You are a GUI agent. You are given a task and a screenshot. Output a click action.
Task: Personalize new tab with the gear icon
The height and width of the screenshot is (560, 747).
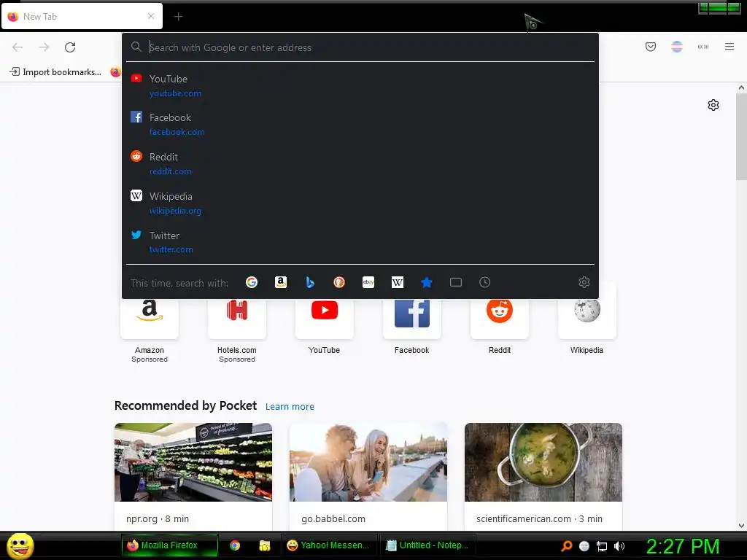tap(713, 105)
